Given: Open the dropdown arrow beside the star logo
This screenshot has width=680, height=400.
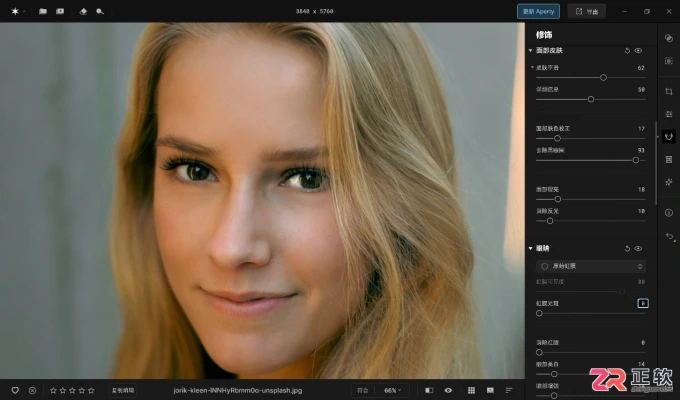Looking at the screenshot, I should [24, 11].
